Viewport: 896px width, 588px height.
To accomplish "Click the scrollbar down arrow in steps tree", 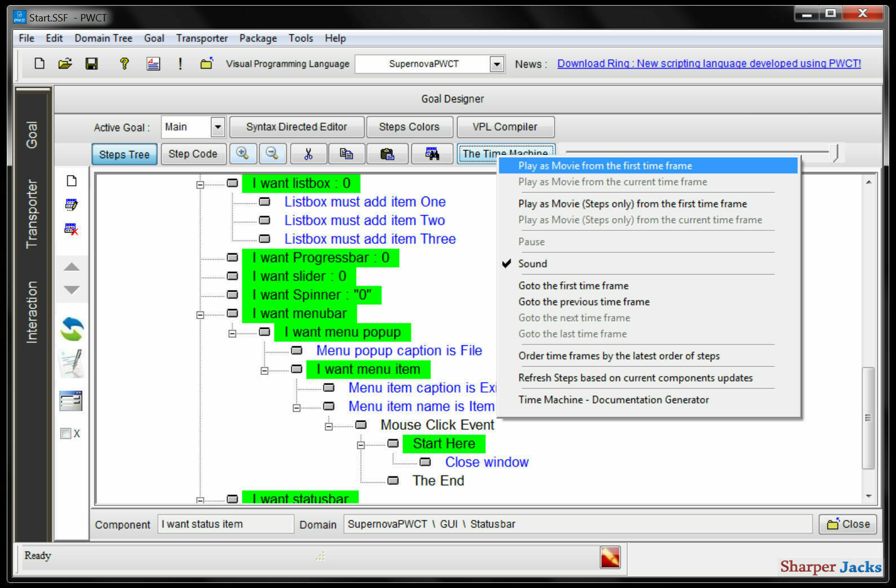I will click(x=868, y=496).
